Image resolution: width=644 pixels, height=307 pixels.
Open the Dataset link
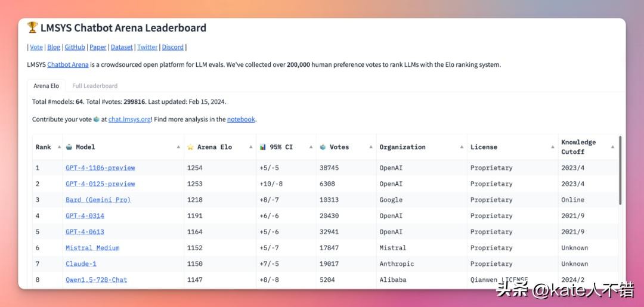(x=122, y=47)
